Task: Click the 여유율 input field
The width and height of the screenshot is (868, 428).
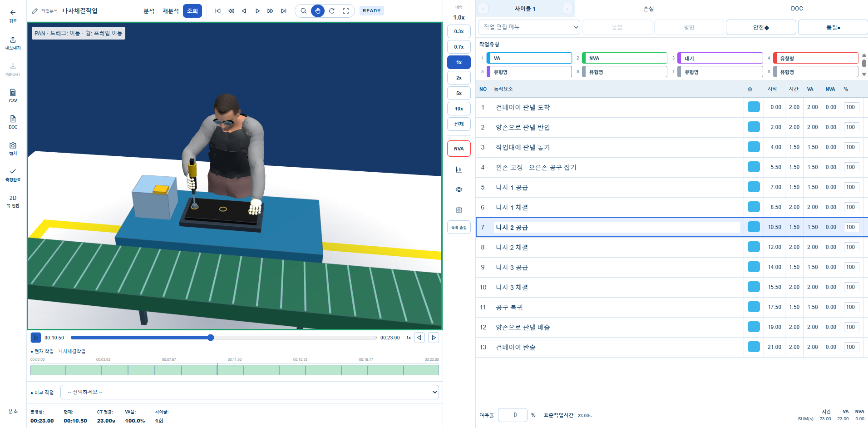Action: point(513,415)
